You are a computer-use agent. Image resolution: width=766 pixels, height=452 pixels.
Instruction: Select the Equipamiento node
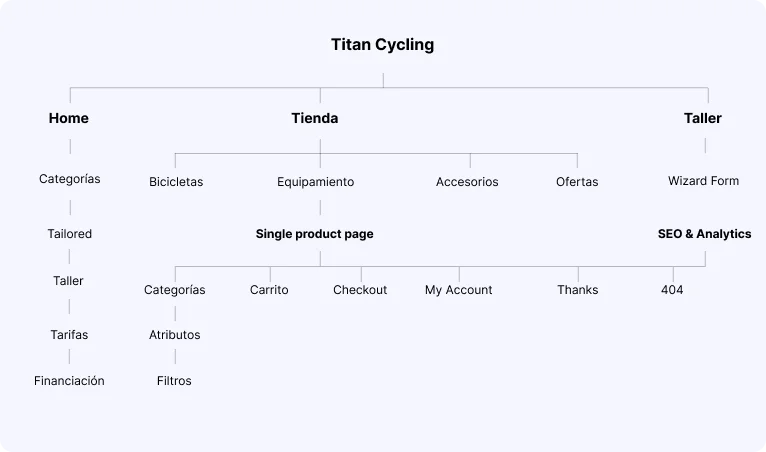pyautogui.click(x=315, y=182)
